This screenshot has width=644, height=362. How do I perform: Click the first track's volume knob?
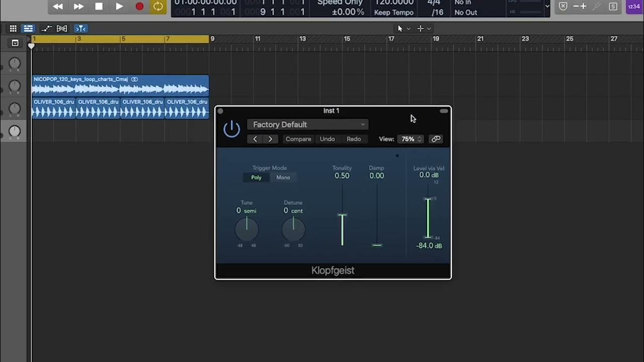[x=15, y=63]
